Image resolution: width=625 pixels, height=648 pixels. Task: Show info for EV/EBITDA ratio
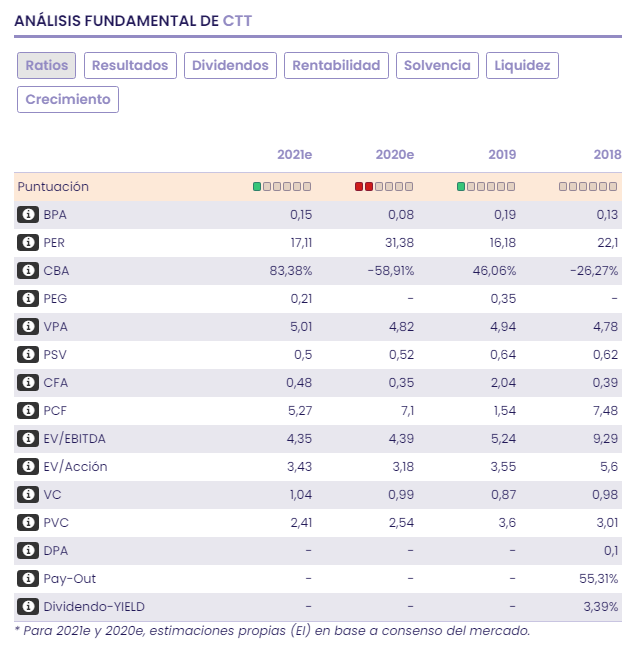28,439
